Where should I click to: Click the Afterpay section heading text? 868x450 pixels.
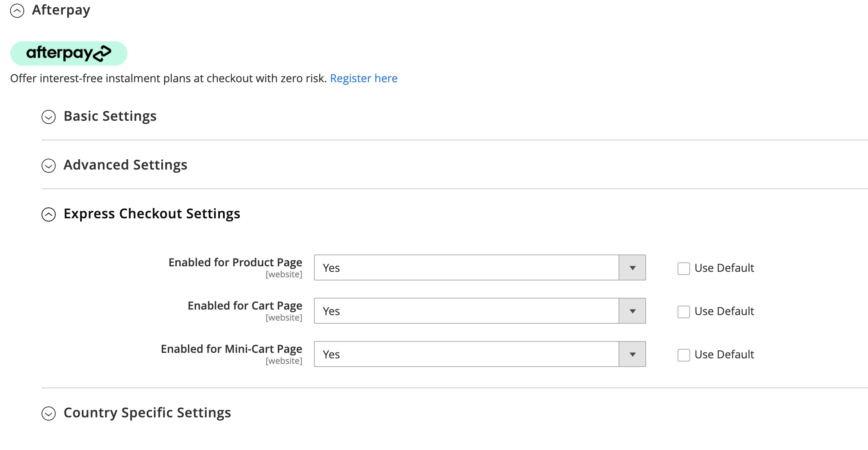pos(61,10)
